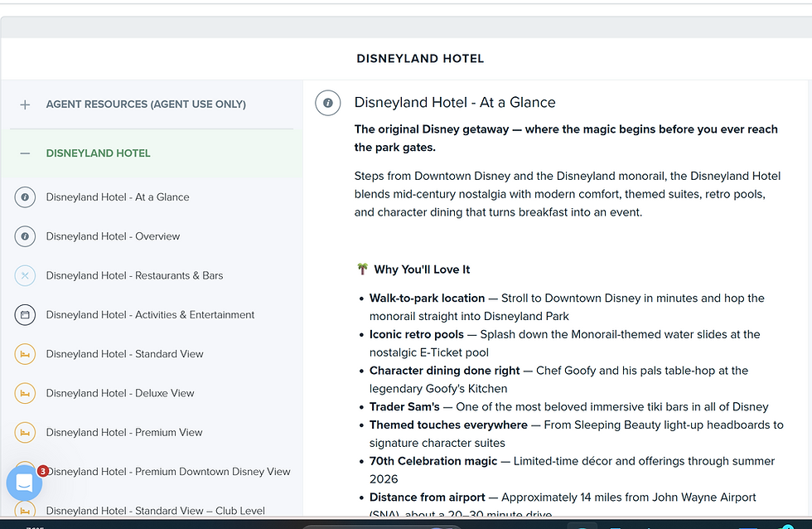Open Disneyland Hotel - Deluxe View page

[120, 393]
